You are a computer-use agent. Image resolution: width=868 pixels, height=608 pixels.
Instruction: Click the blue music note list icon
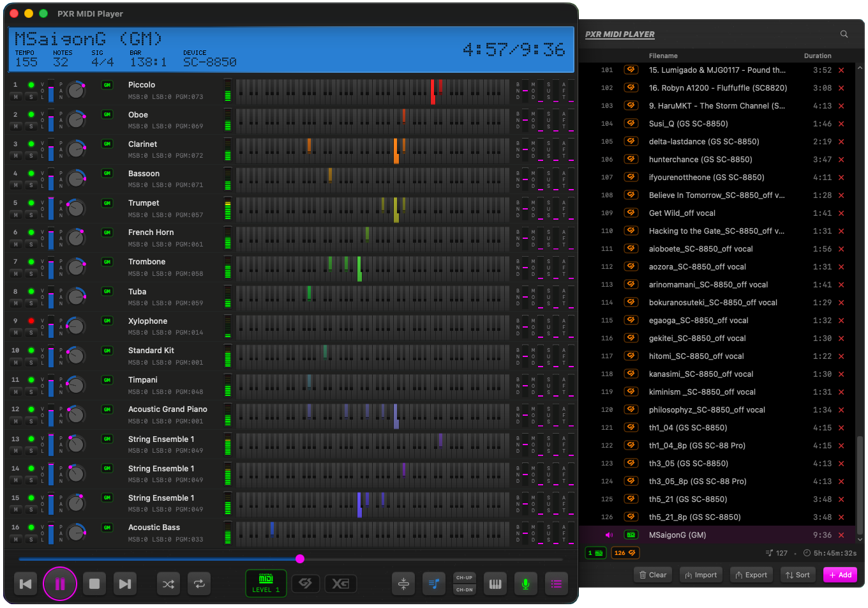tap(434, 584)
